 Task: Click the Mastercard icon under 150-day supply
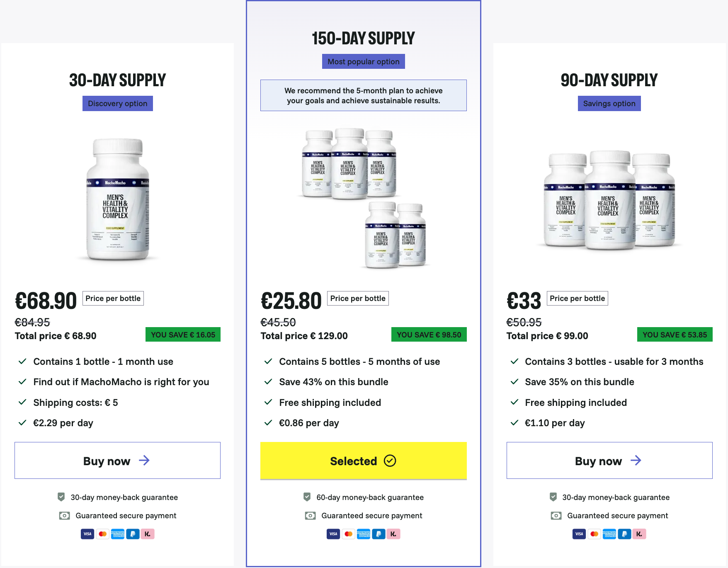[x=349, y=534]
